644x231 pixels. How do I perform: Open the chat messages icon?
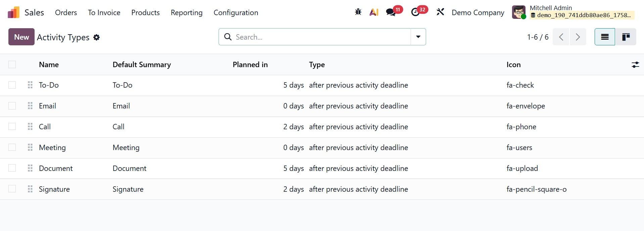[x=390, y=12]
